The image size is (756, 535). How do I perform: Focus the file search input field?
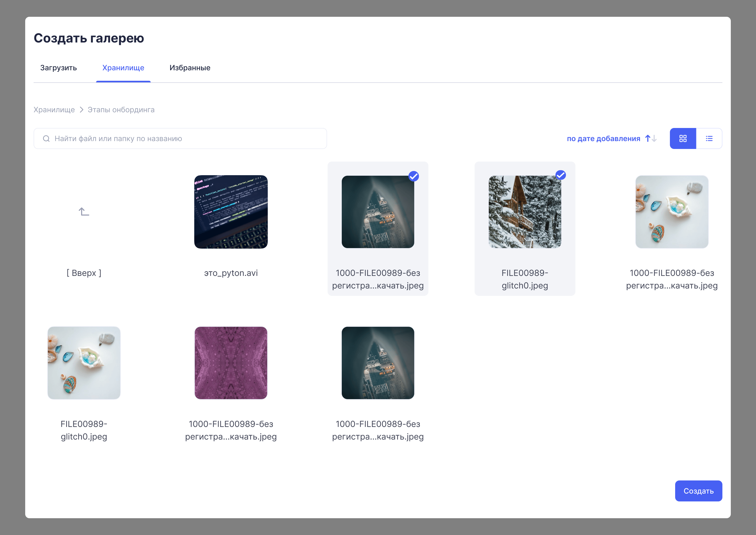coord(185,138)
